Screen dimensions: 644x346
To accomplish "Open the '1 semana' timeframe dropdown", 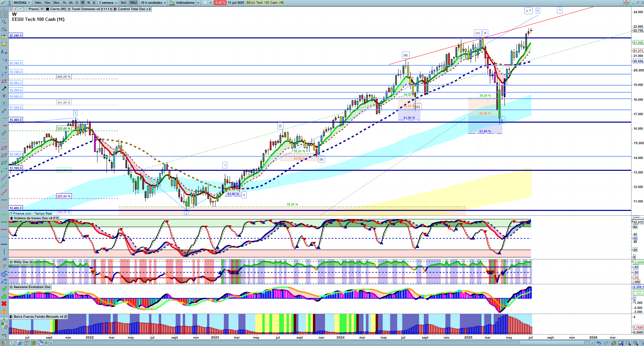I will 108,3.
